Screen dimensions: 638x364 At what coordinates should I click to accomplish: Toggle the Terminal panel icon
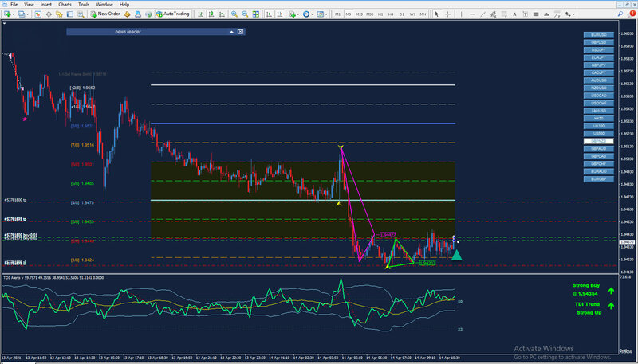pyautogui.click(x=70, y=14)
